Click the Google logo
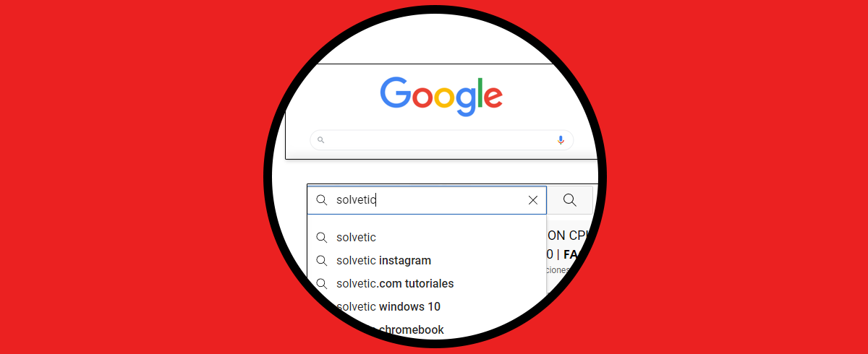Image resolution: width=868 pixels, height=354 pixels. (441, 96)
